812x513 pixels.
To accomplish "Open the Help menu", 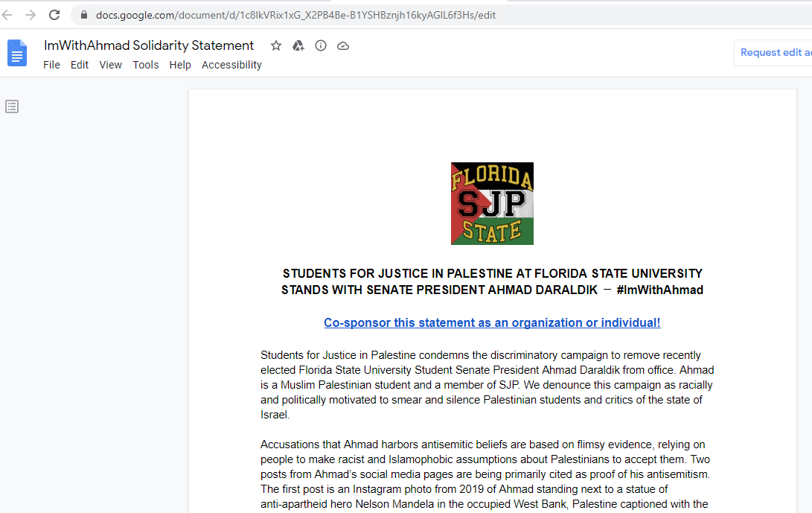I will pos(180,65).
